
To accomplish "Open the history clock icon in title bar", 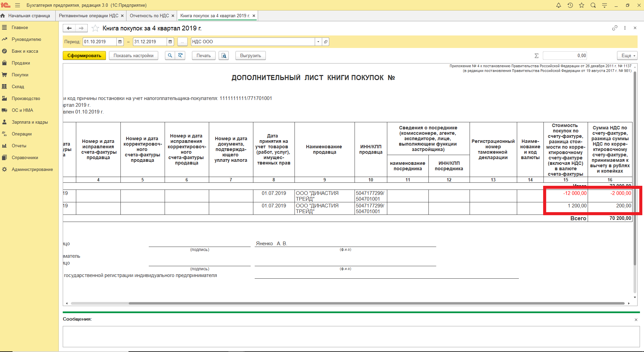I will (570, 5).
